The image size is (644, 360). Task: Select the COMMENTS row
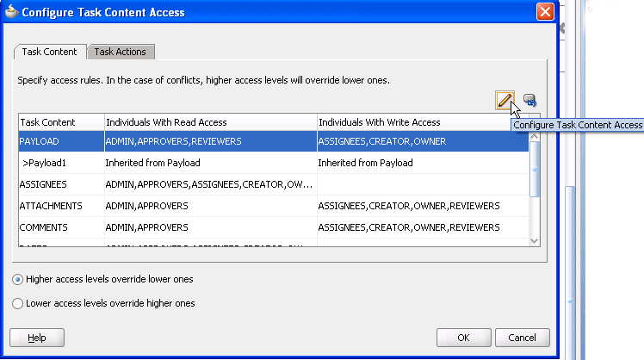pos(274,227)
